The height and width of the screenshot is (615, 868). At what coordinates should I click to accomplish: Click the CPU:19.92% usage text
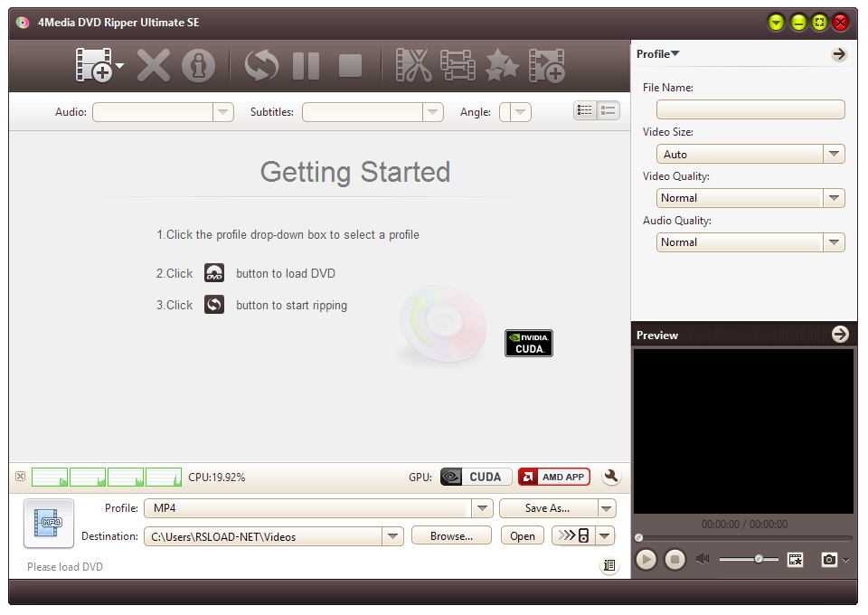pos(216,477)
